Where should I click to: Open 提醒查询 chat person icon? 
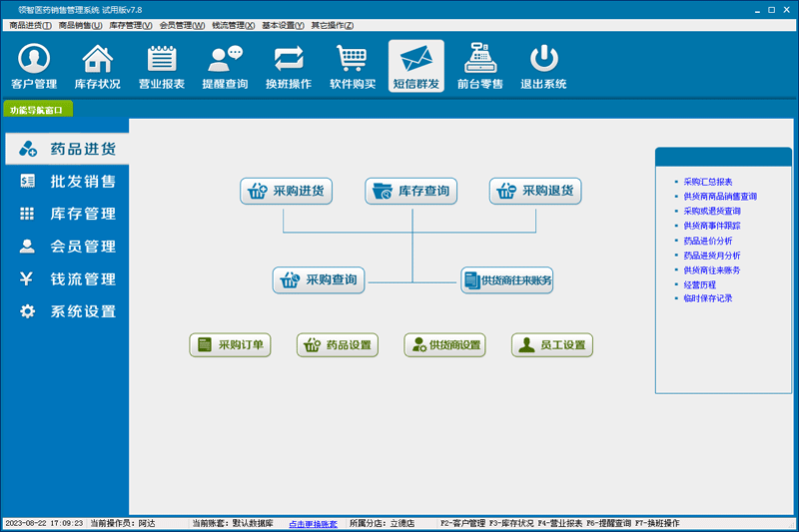226,66
